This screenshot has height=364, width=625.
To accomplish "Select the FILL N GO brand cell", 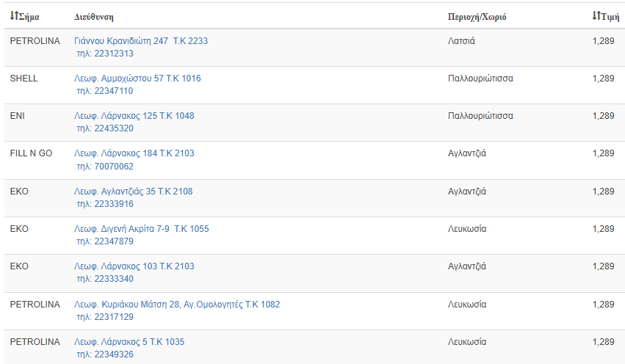I will pos(31,153).
